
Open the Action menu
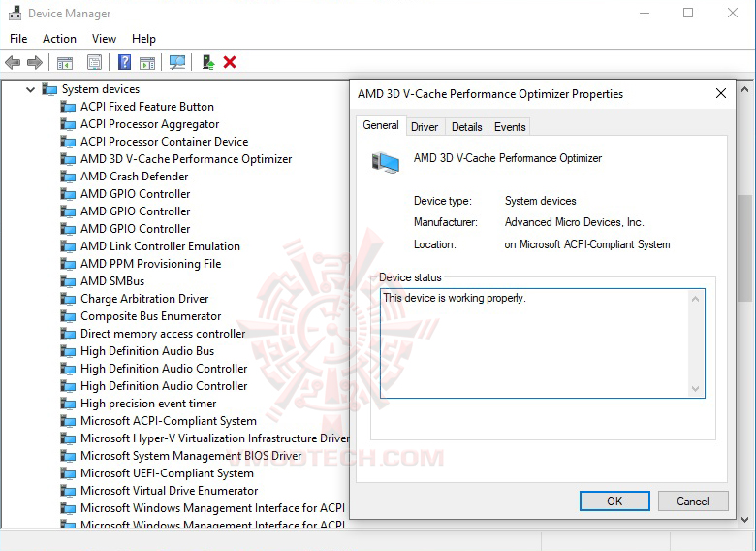tap(59, 39)
